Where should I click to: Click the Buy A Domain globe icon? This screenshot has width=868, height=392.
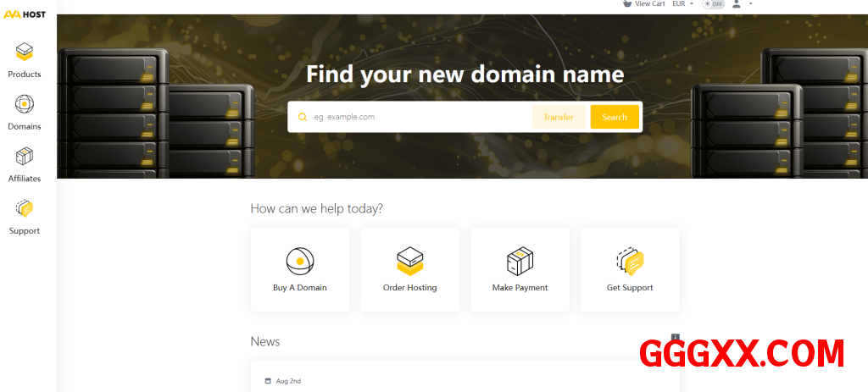pyautogui.click(x=299, y=261)
